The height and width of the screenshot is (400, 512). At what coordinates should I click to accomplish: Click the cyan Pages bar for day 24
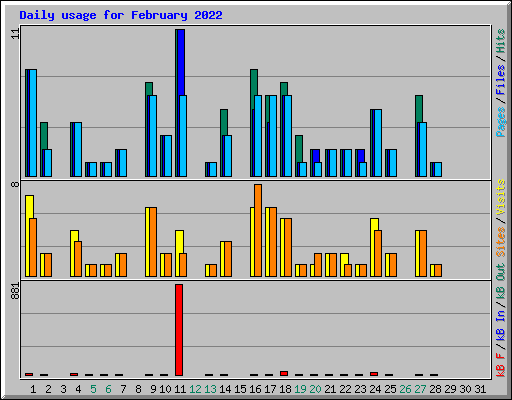pyautogui.click(x=378, y=143)
